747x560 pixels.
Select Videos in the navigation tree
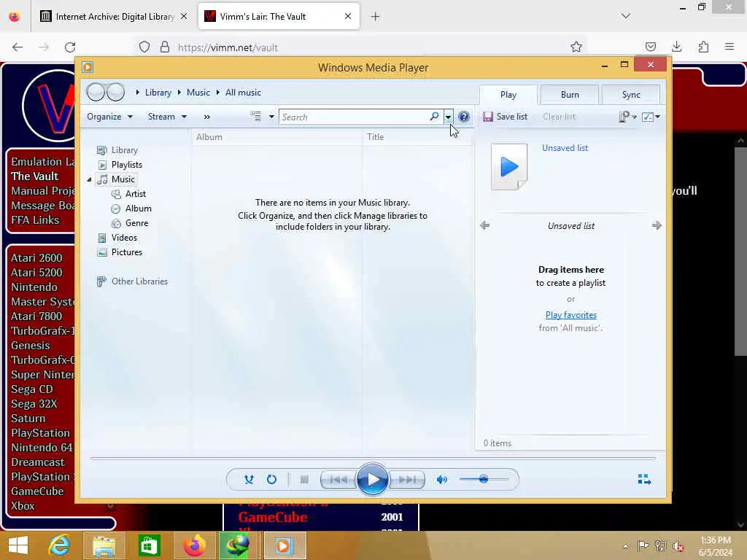(x=124, y=238)
